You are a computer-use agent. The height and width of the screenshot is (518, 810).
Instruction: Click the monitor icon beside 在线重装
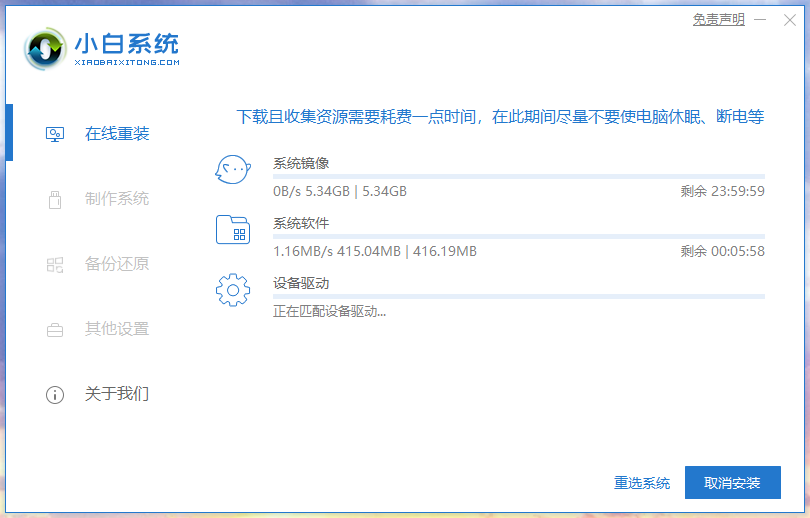pyautogui.click(x=55, y=134)
